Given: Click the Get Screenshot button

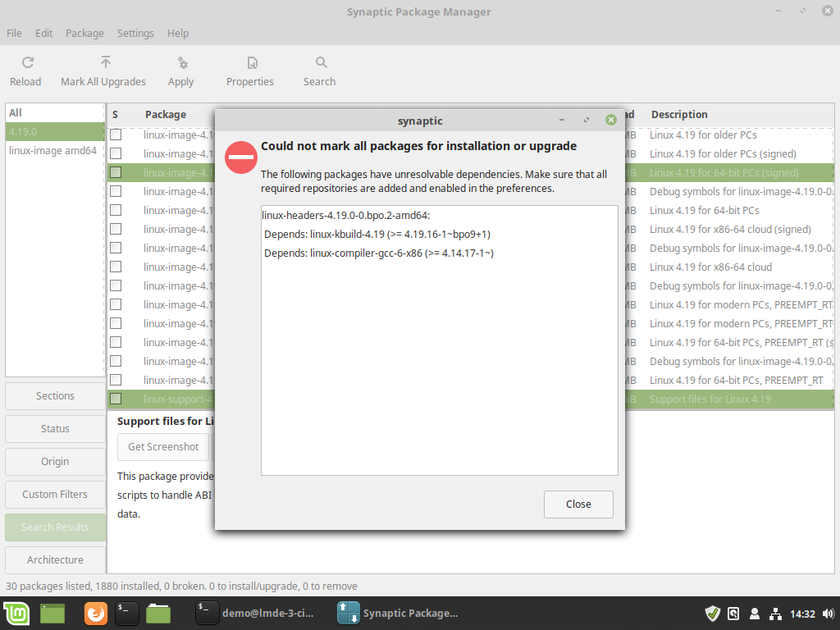Looking at the screenshot, I should pos(163,447).
